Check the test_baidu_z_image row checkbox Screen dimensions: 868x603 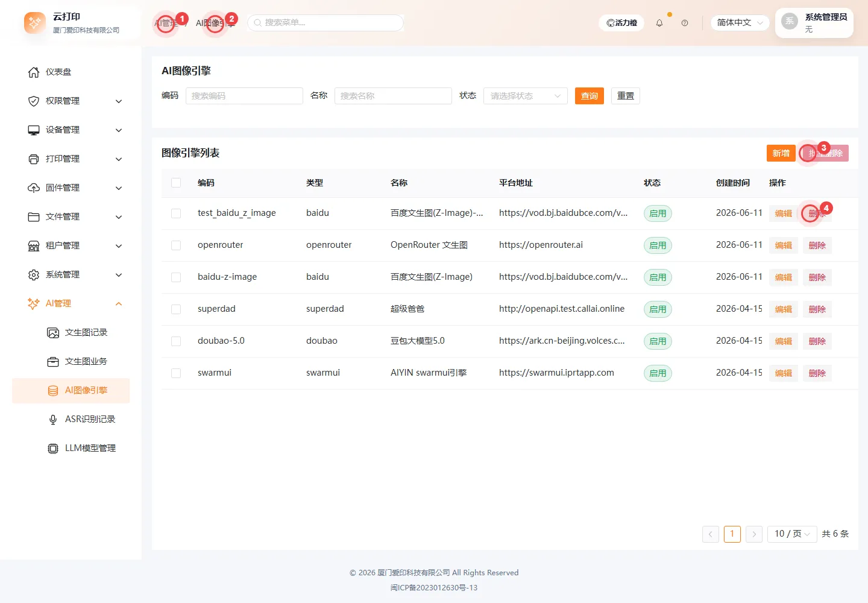(x=176, y=213)
